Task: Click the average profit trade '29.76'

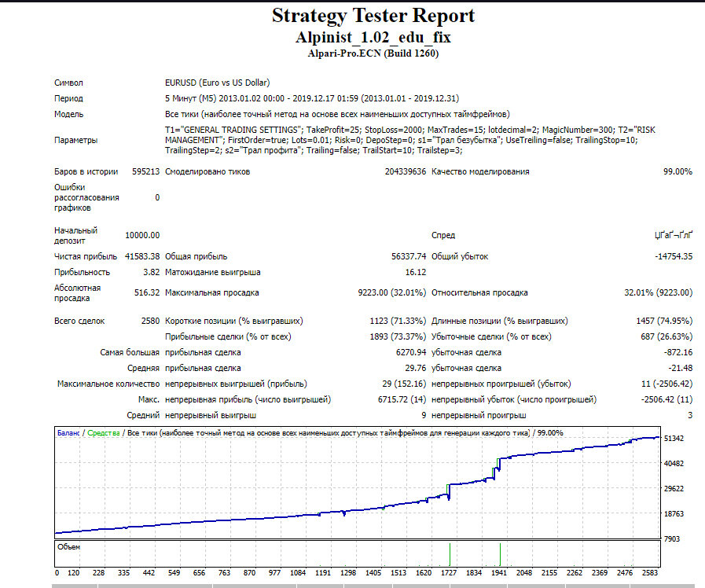Action: pos(415,368)
